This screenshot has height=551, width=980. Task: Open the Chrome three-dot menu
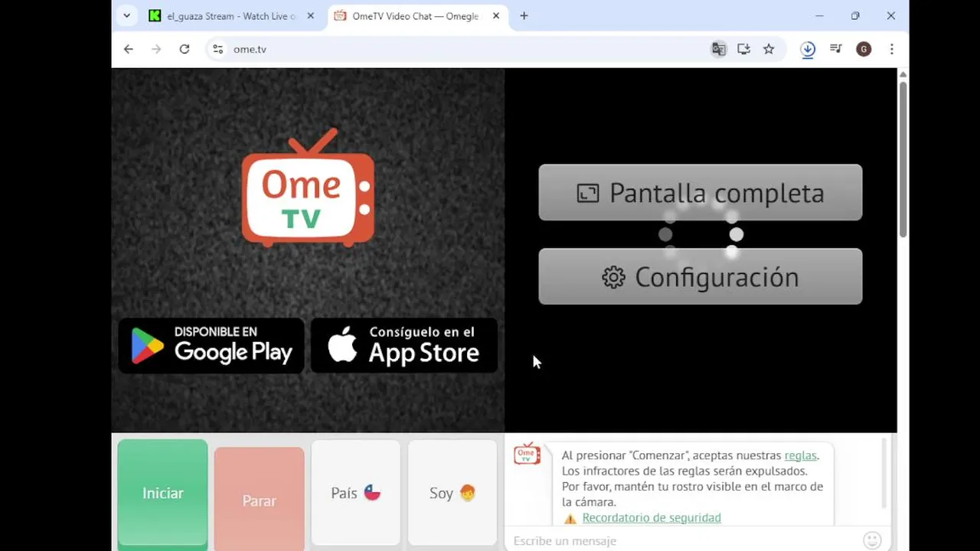tap(892, 49)
